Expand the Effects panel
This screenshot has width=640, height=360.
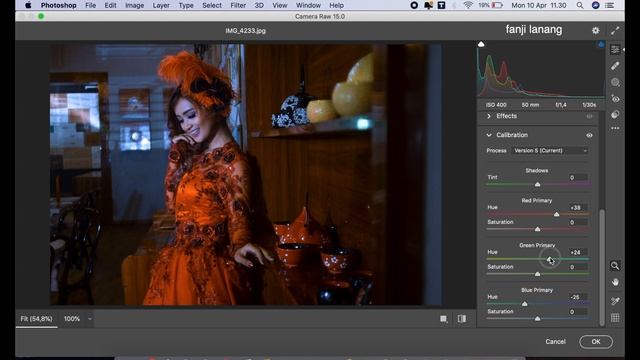click(x=489, y=116)
